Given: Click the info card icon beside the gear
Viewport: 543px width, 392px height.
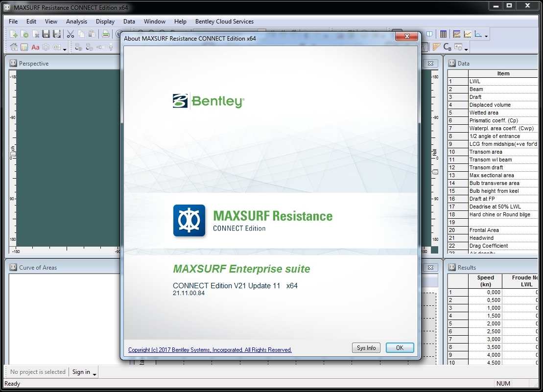Looking at the screenshot, I should [57, 47].
